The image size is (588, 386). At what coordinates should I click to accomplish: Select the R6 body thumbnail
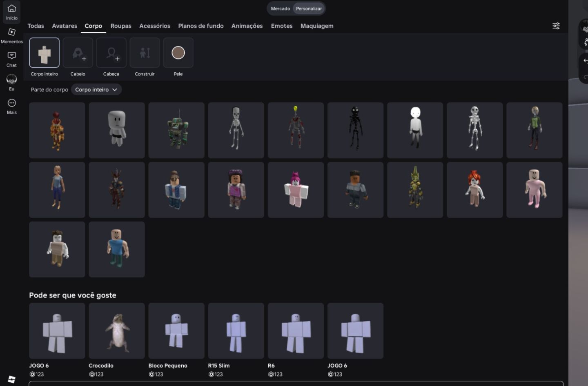tap(296, 331)
